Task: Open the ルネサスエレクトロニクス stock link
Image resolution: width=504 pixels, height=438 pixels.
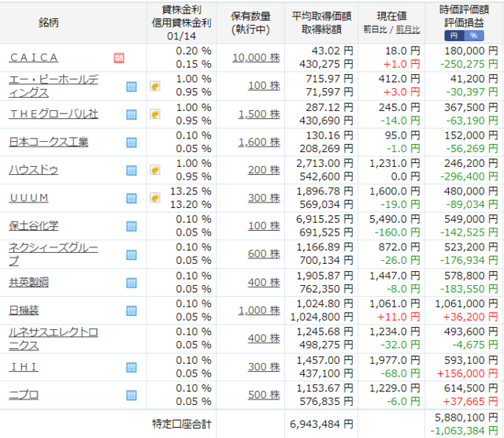Action: (54, 339)
